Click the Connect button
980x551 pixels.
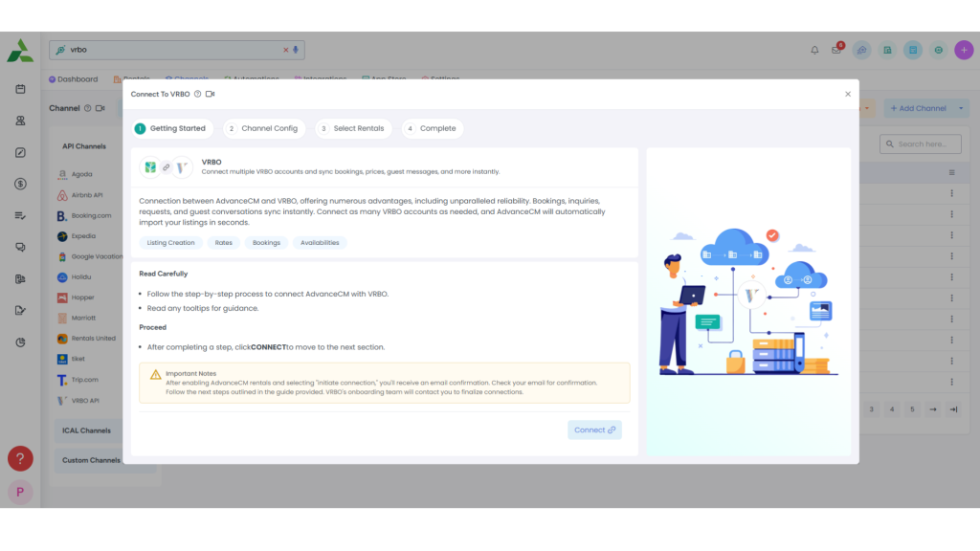pyautogui.click(x=594, y=430)
